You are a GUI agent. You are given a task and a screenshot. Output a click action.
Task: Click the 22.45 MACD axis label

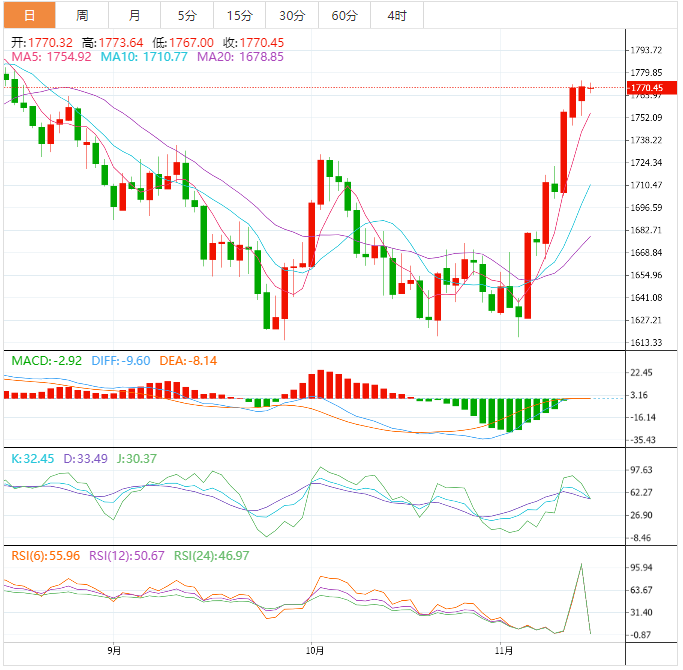pyautogui.click(x=642, y=373)
